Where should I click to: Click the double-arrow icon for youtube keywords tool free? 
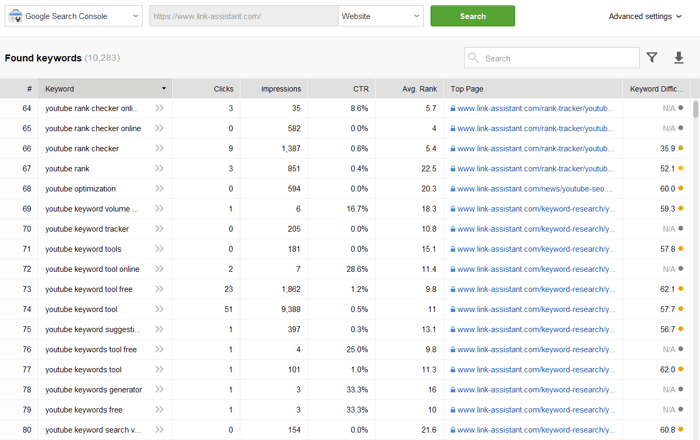[159, 349]
